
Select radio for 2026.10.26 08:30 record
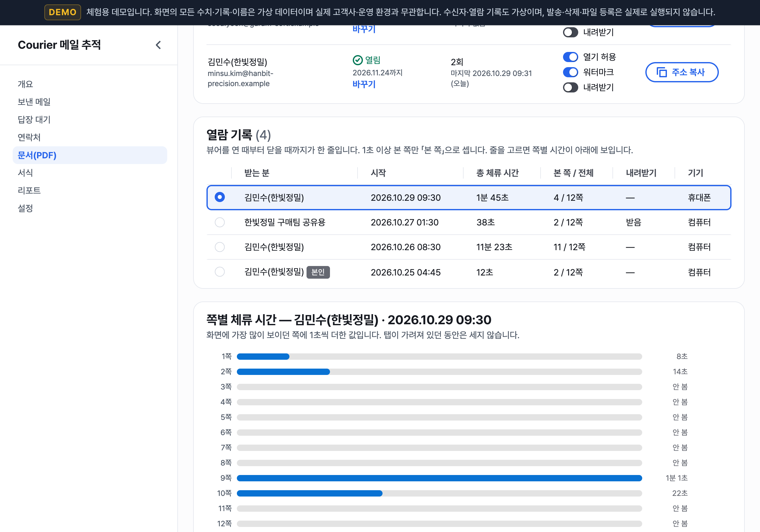click(219, 247)
